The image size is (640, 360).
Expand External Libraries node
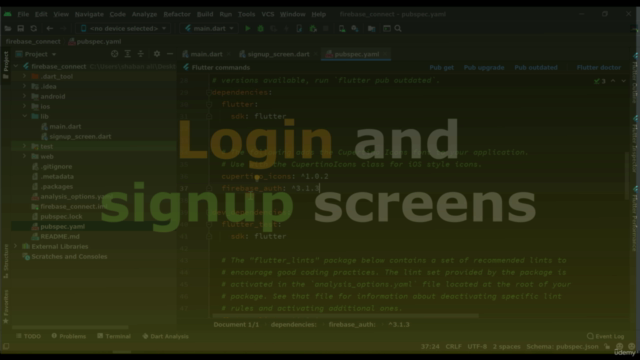(16, 246)
